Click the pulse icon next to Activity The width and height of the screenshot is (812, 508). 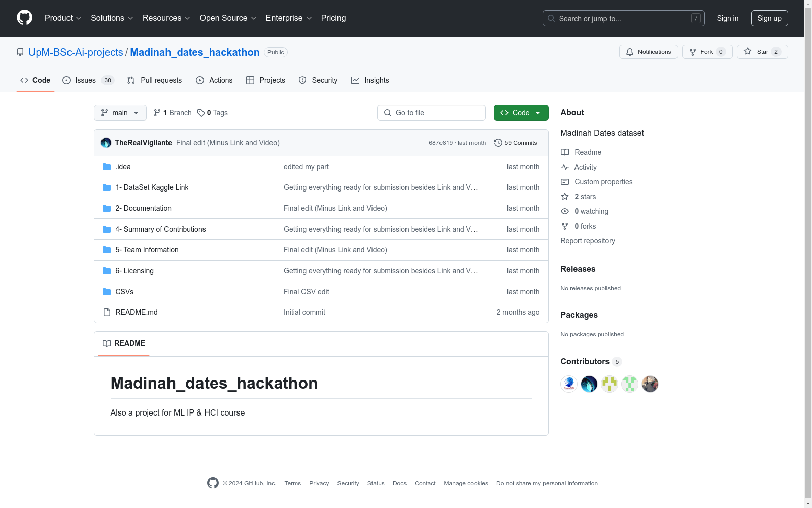565,167
